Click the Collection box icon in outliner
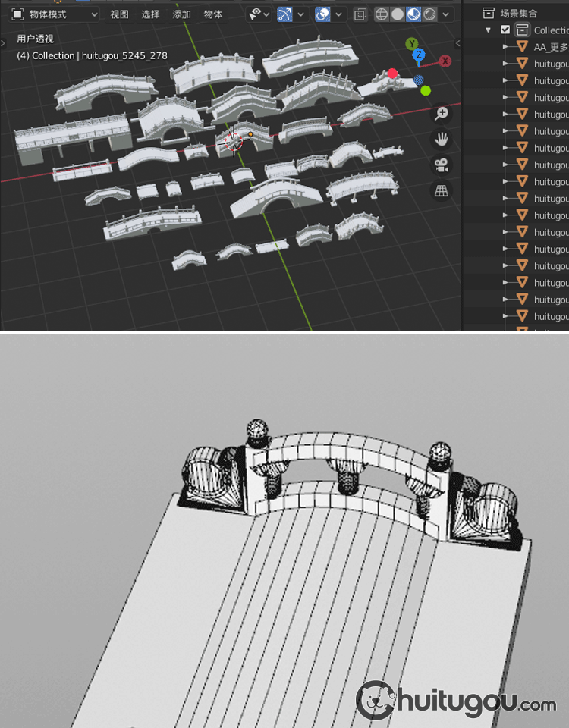 [522, 30]
